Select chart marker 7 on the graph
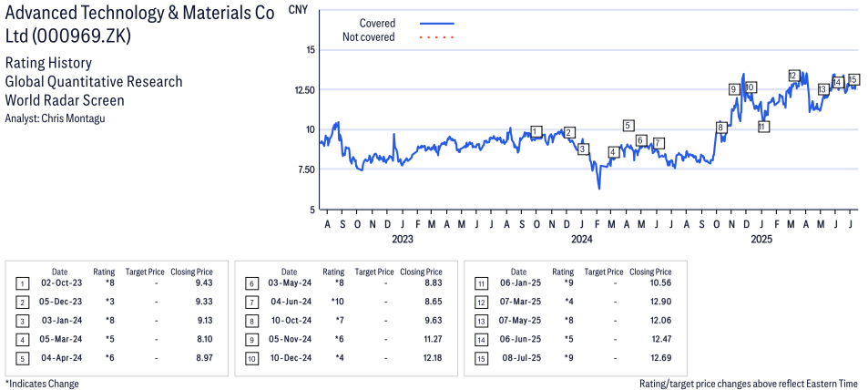The image size is (868, 390). tap(658, 143)
